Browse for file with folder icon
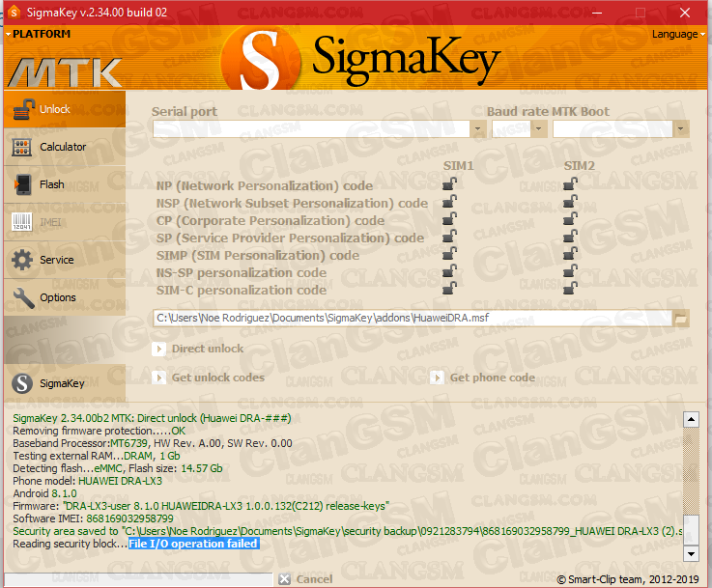Viewport: 712px width, 588px height. click(x=680, y=319)
